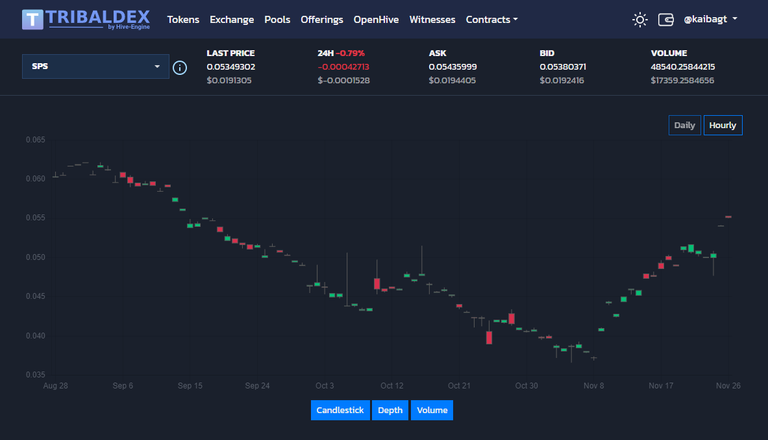Click the 0.065 price axis label
This screenshot has width=768, height=440.
click(x=35, y=140)
